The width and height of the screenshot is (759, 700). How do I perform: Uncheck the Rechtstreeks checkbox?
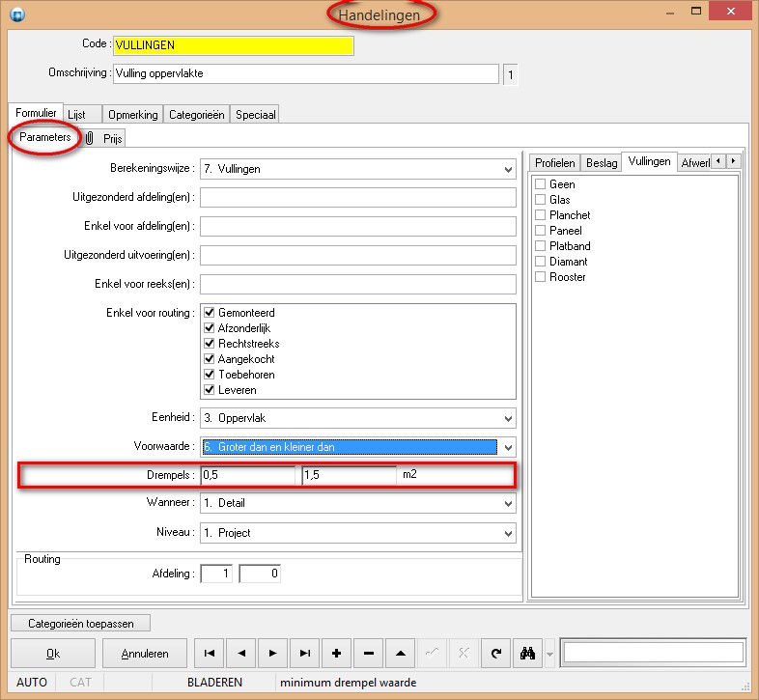click(x=210, y=343)
